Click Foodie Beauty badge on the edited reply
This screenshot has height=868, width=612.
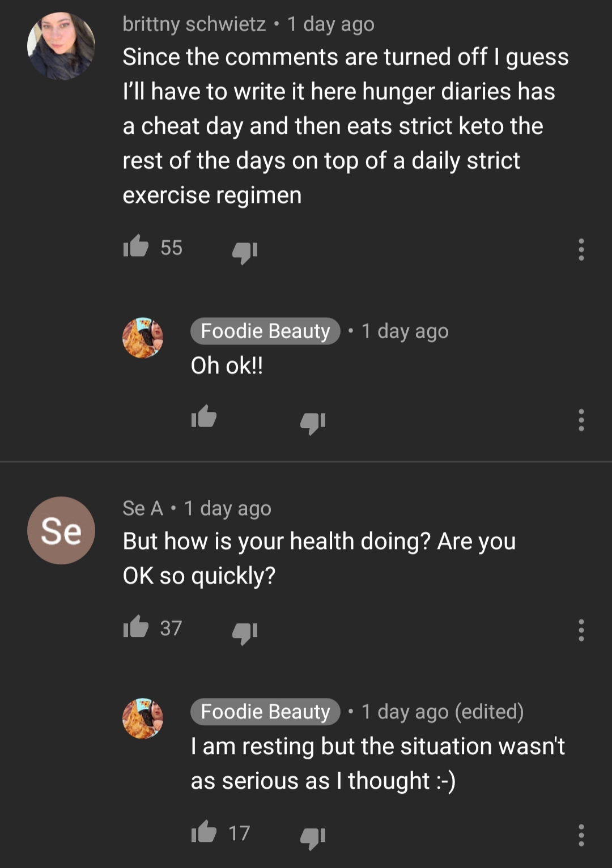pos(265,712)
